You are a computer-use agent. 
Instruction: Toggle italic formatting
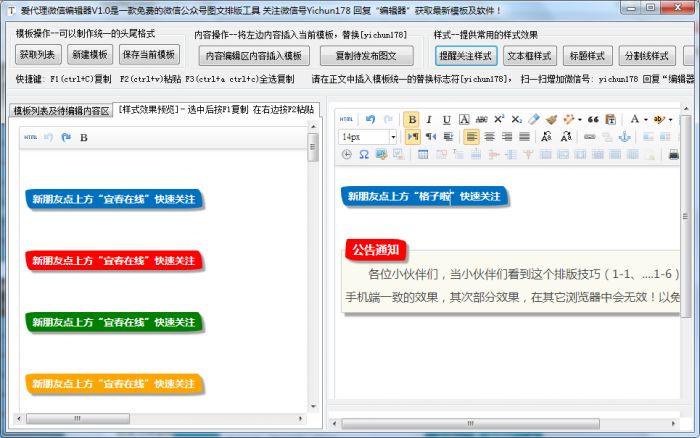429,119
